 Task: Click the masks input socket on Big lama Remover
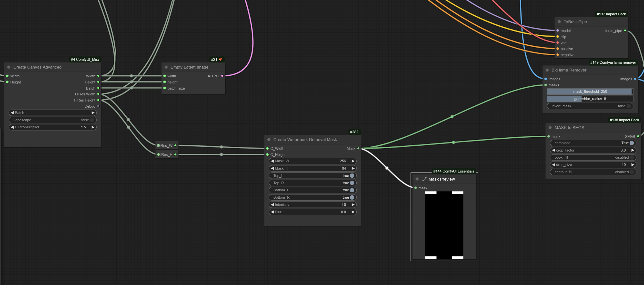(x=545, y=85)
